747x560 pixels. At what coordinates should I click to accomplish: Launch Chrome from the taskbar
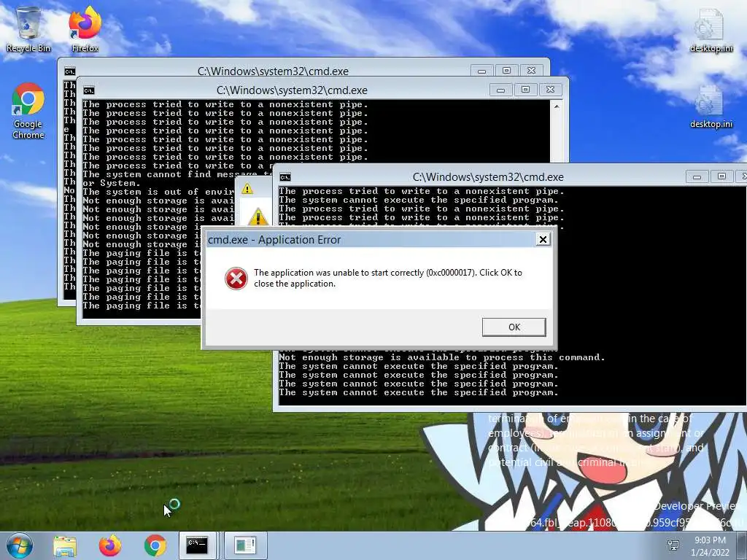pyautogui.click(x=155, y=545)
